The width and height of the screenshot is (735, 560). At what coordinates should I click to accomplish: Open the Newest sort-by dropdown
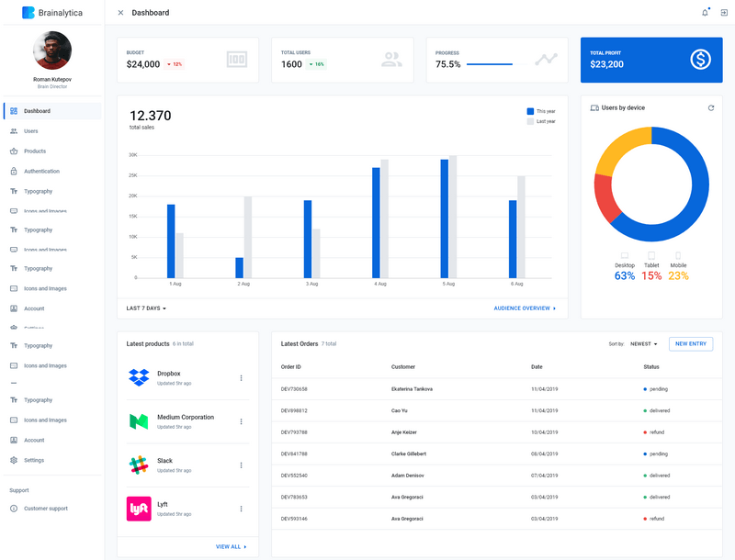pos(643,344)
